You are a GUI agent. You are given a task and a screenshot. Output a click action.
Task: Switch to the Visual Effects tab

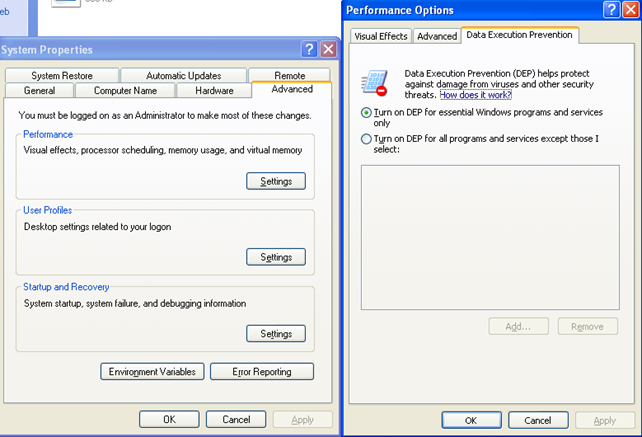380,36
